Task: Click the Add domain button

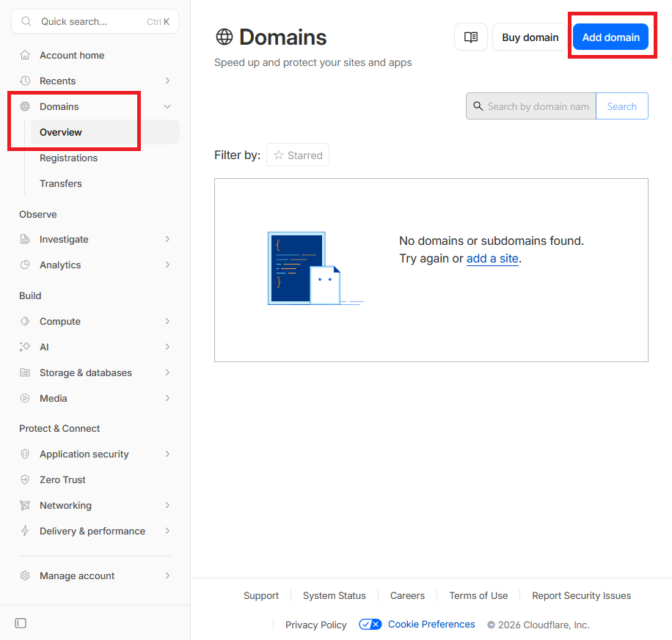Action: click(610, 37)
